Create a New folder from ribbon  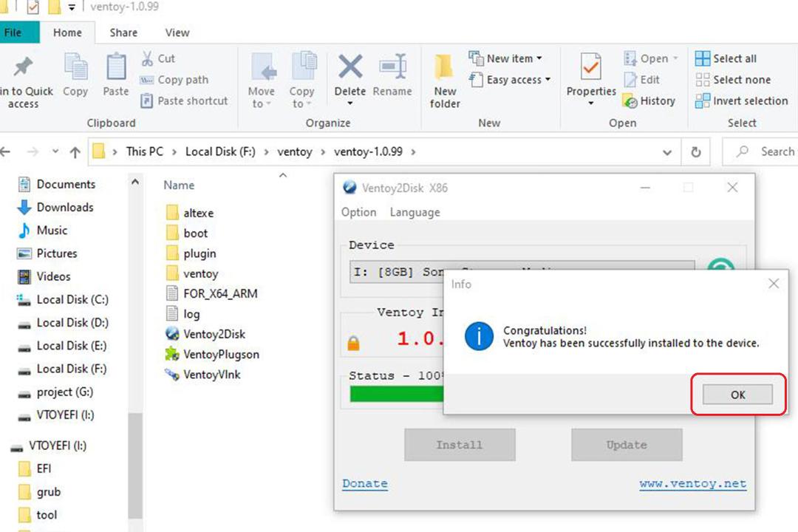tap(445, 81)
